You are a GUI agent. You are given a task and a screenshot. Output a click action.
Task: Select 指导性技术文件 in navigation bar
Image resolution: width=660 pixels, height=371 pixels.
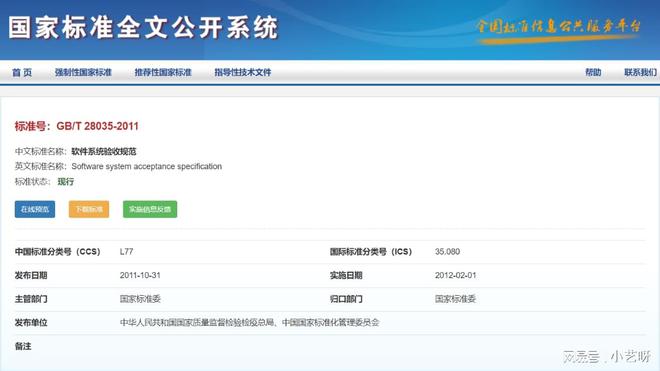[243, 72]
